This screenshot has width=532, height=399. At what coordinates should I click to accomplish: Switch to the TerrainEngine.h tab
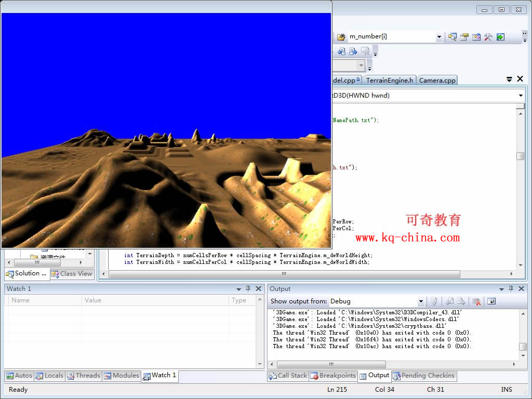coord(390,80)
